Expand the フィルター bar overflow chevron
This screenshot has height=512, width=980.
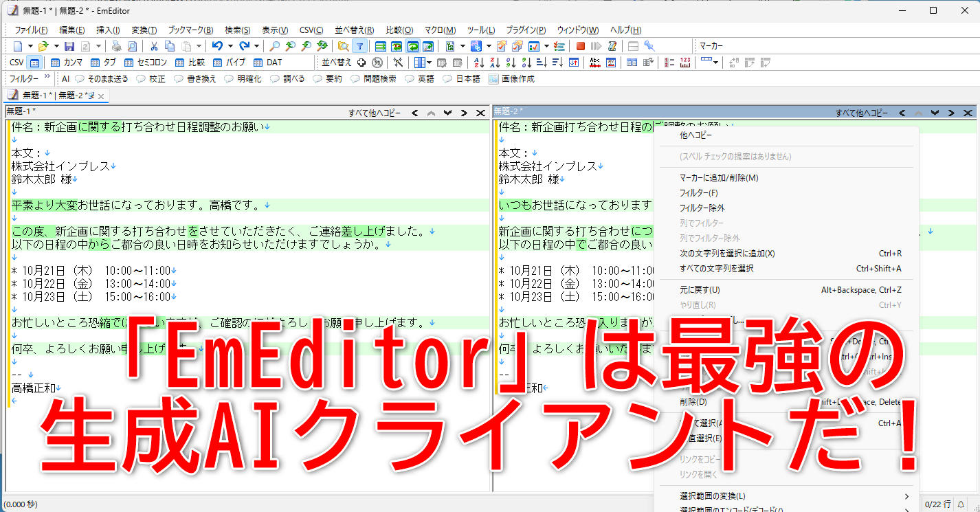coord(46,77)
